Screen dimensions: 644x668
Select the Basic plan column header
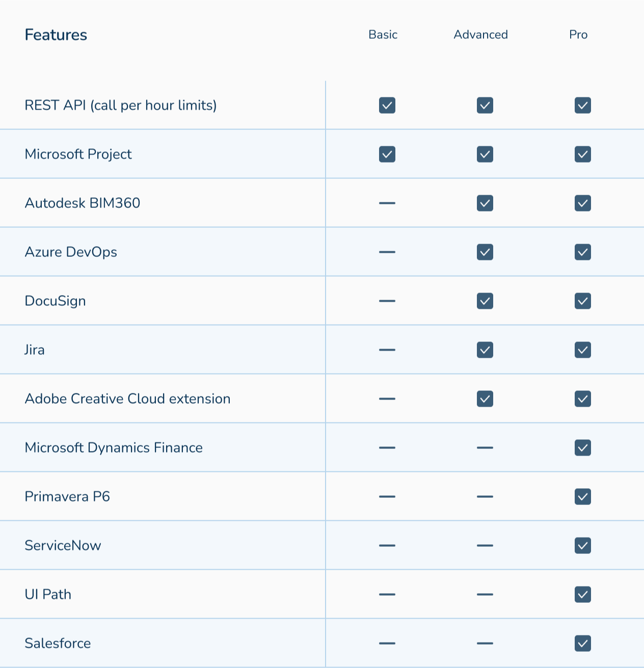[x=383, y=35]
